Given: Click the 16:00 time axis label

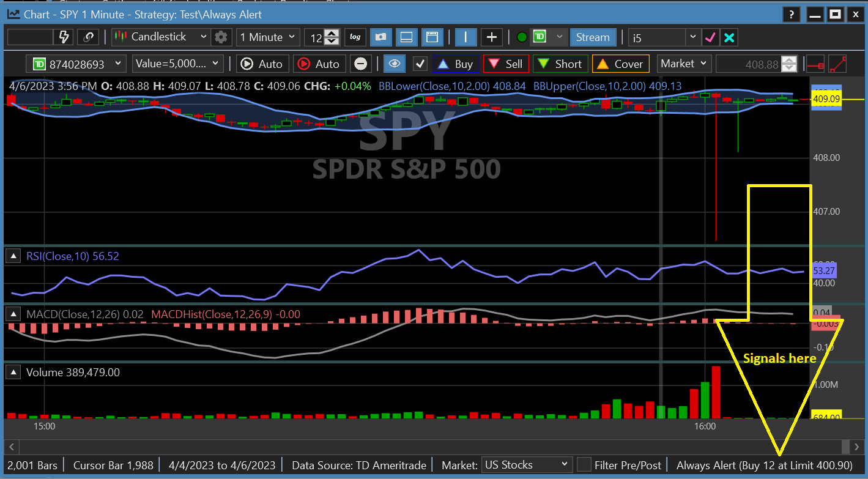Looking at the screenshot, I should point(705,426).
